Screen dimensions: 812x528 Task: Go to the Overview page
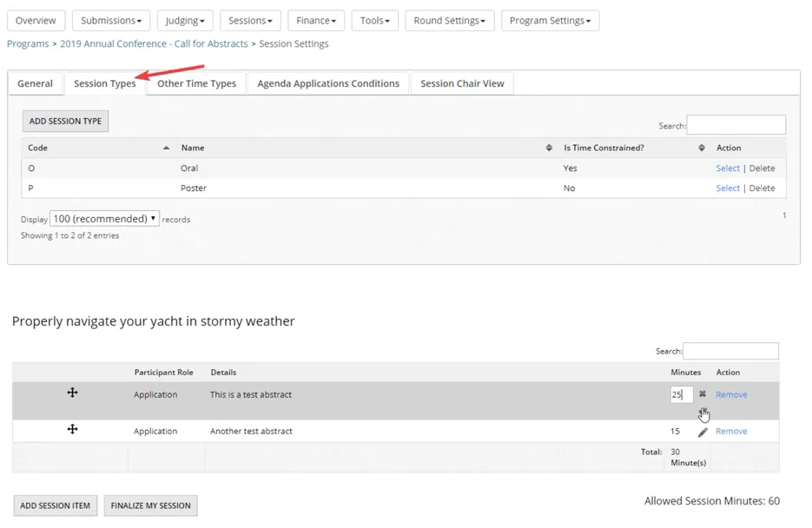pos(36,21)
